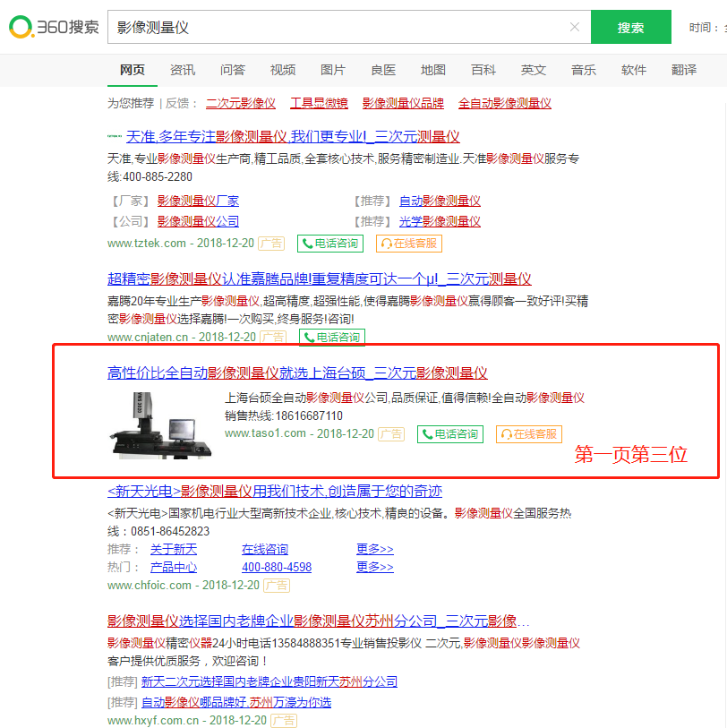The height and width of the screenshot is (728, 727).
Task: Click 电话咨询 button for www.tztek.com
Action: (x=330, y=244)
